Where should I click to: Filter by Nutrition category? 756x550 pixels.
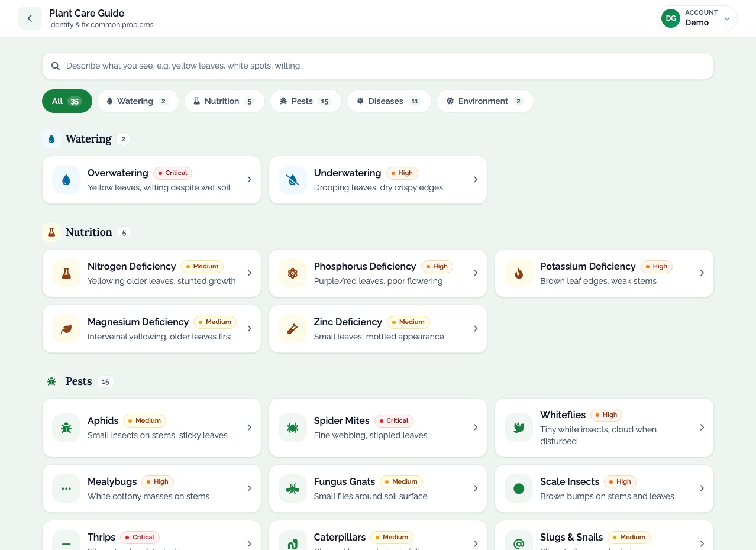224,101
